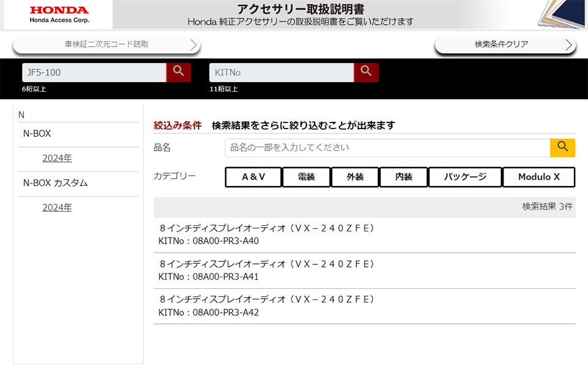Click the yellow product name search icon
The image size is (588, 374).
point(562,148)
